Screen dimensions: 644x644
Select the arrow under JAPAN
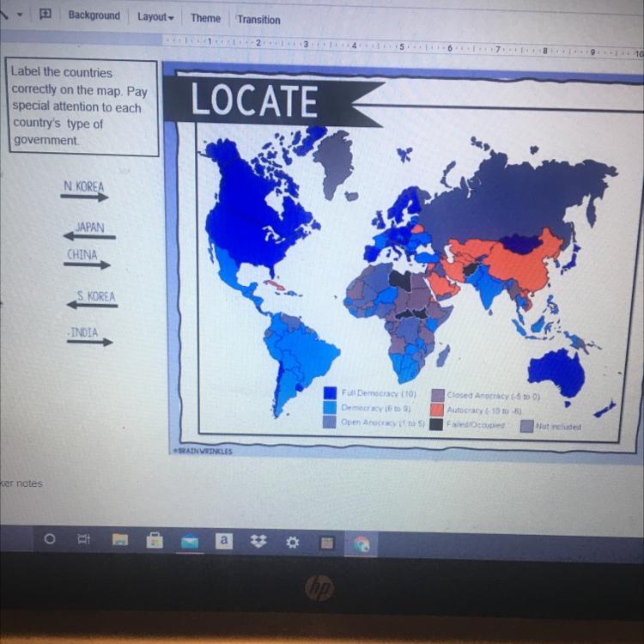click(x=89, y=236)
